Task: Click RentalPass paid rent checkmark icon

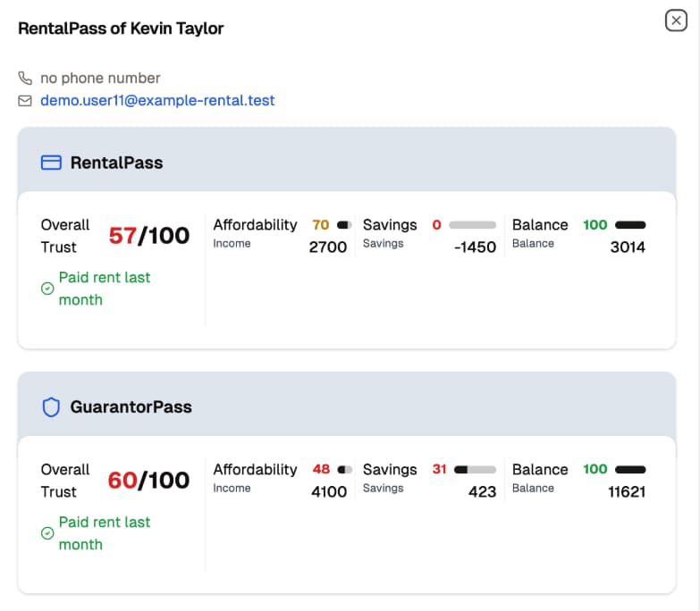Action: [47, 289]
